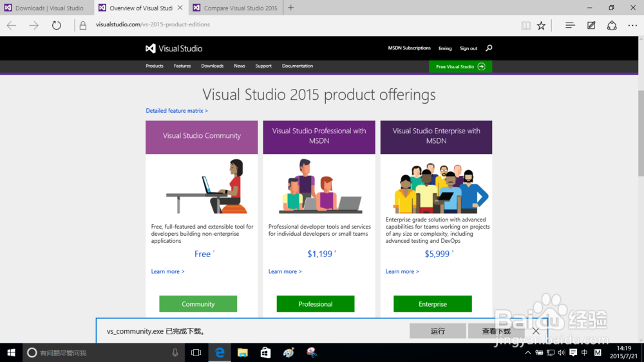Click Visual Studio Enterprise with MSDN header
This screenshot has height=362, width=644.
[x=436, y=137]
